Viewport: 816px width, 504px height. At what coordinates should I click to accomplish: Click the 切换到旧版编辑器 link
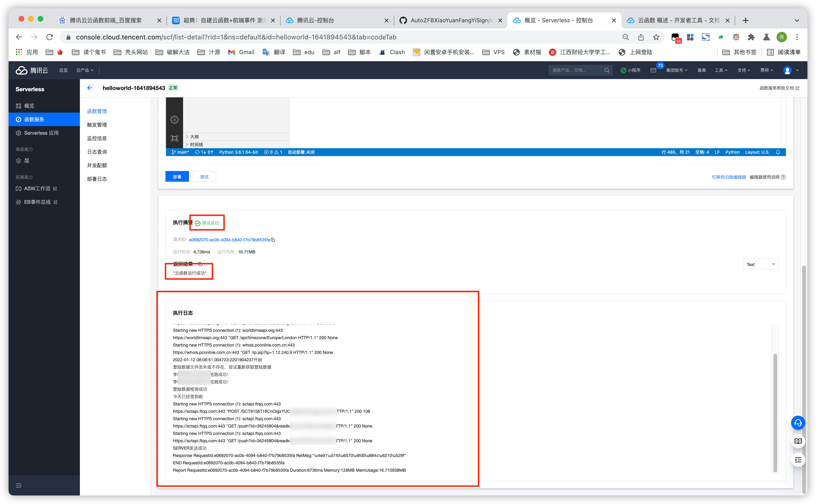coord(729,177)
